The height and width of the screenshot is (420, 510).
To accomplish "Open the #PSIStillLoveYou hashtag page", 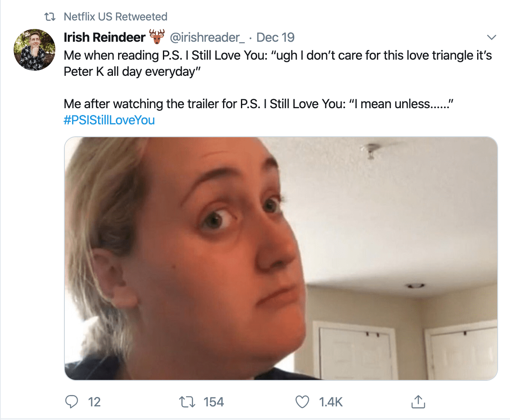I will (109, 120).
